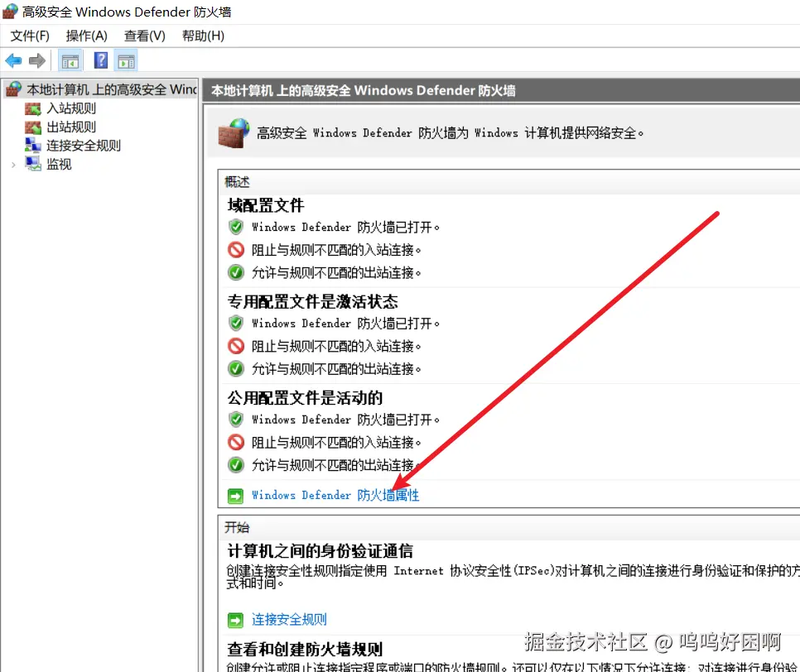Toggle the show/hide action pane toolbar icon
Screen dimensions: 800x672
(x=127, y=61)
